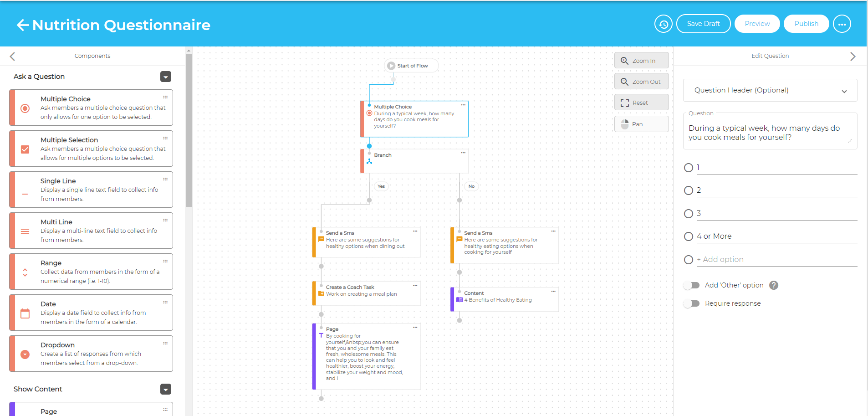Select the radio button for option 3

click(689, 214)
